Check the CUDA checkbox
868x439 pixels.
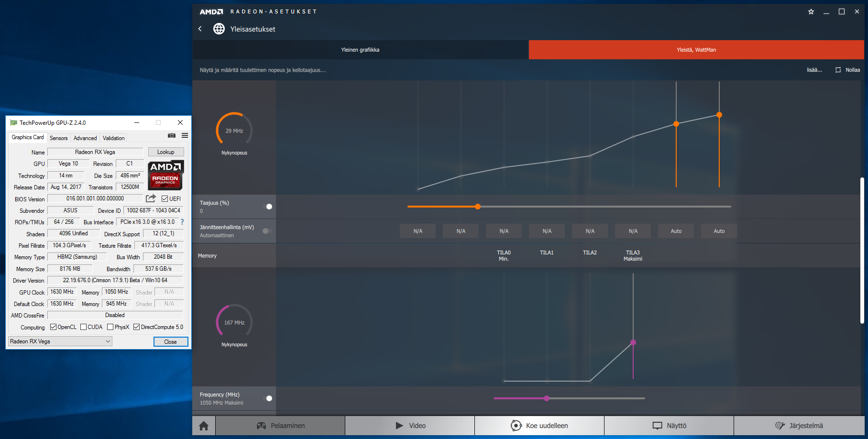coord(83,327)
